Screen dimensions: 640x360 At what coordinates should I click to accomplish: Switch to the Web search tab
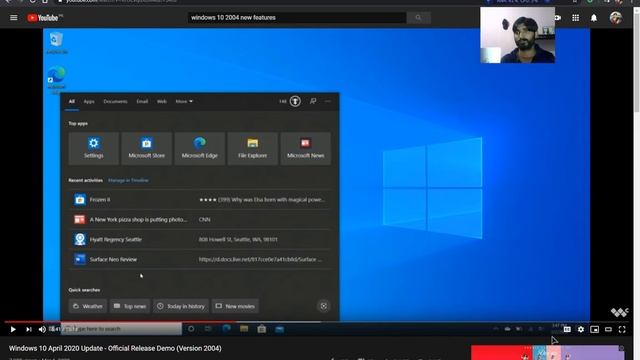(162, 102)
